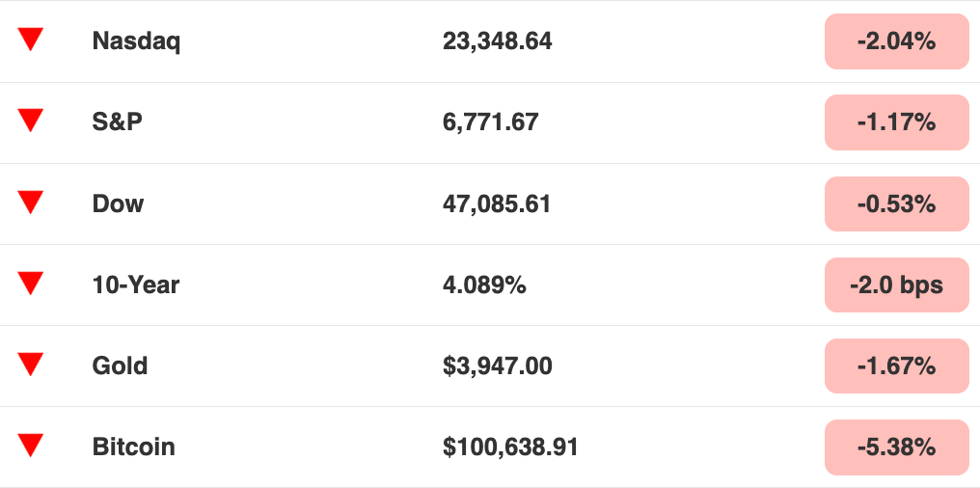Click the Bitcoin -5.38% change badge
The image size is (980, 488).
pyautogui.click(x=896, y=447)
